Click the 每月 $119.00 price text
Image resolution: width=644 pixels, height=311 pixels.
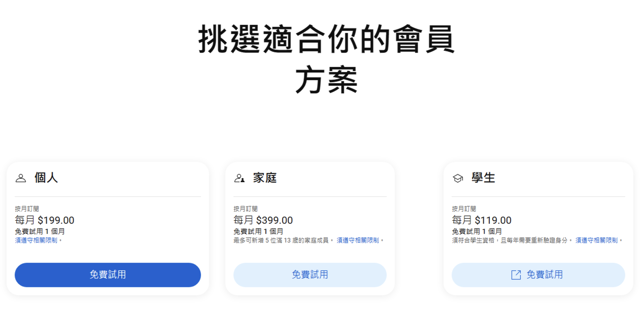tap(482, 220)
